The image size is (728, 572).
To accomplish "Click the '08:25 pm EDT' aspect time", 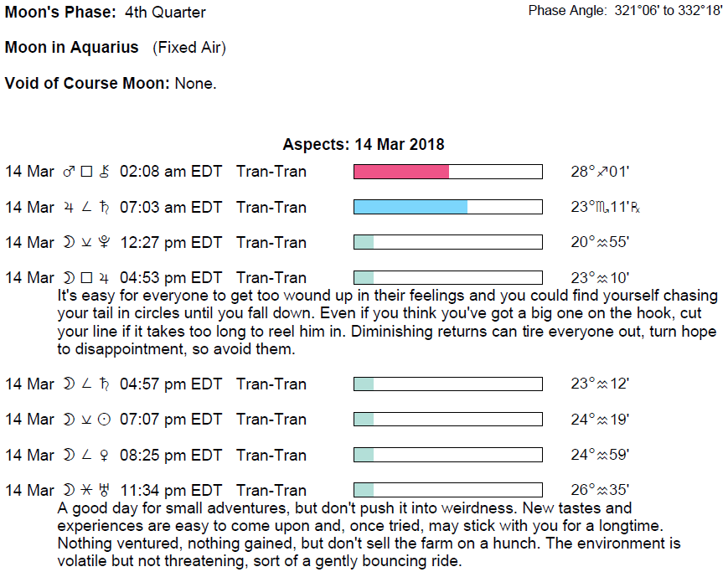I will tap(171, 455).
